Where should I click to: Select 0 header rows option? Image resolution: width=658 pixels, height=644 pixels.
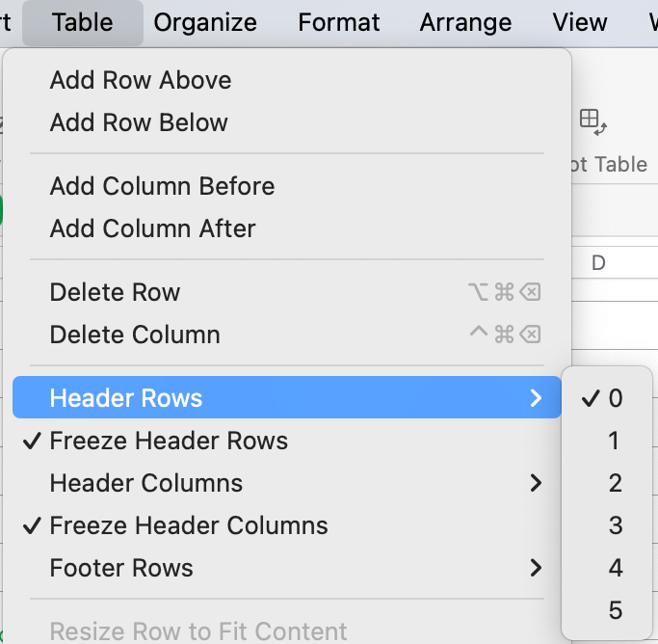[615, 398]
